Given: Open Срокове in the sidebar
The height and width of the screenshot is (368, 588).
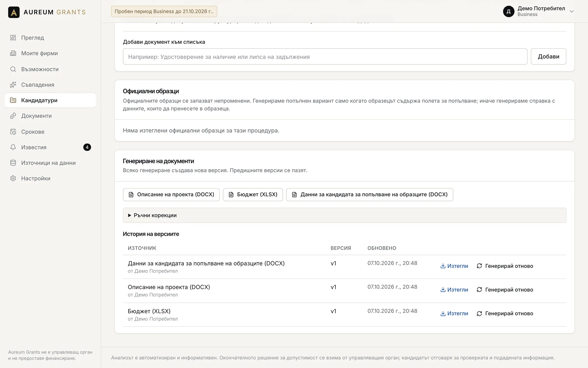Looking at the screenshot, I should click(x=50, y=132).
